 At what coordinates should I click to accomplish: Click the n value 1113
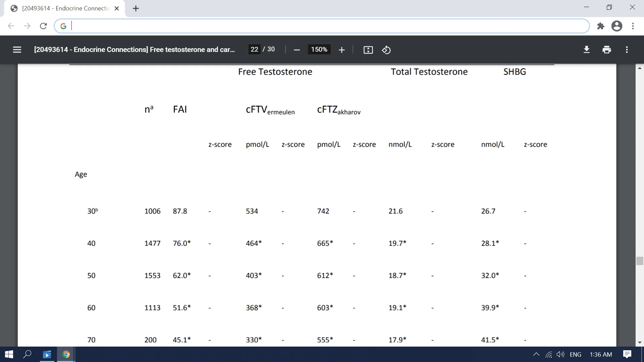pos(152,308)
